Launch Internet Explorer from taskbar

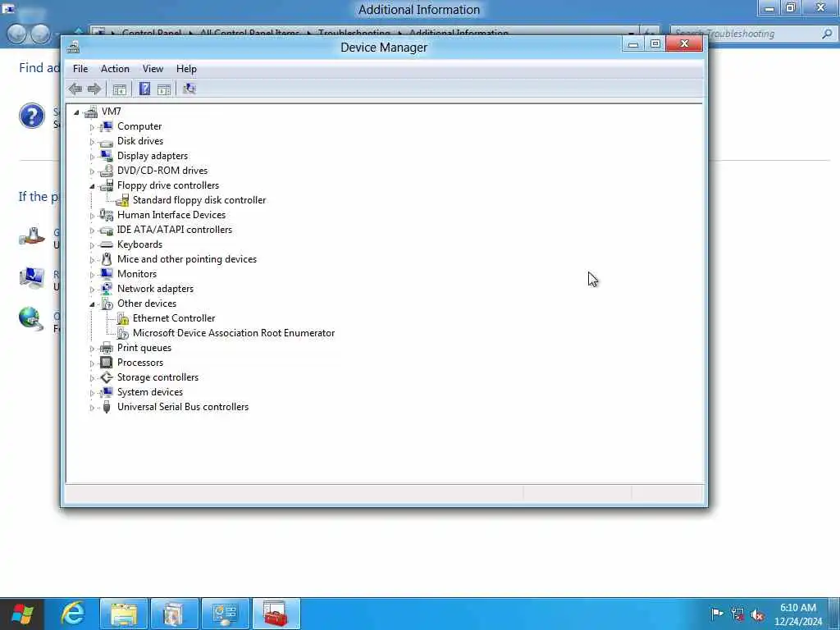tap(73, 614)
